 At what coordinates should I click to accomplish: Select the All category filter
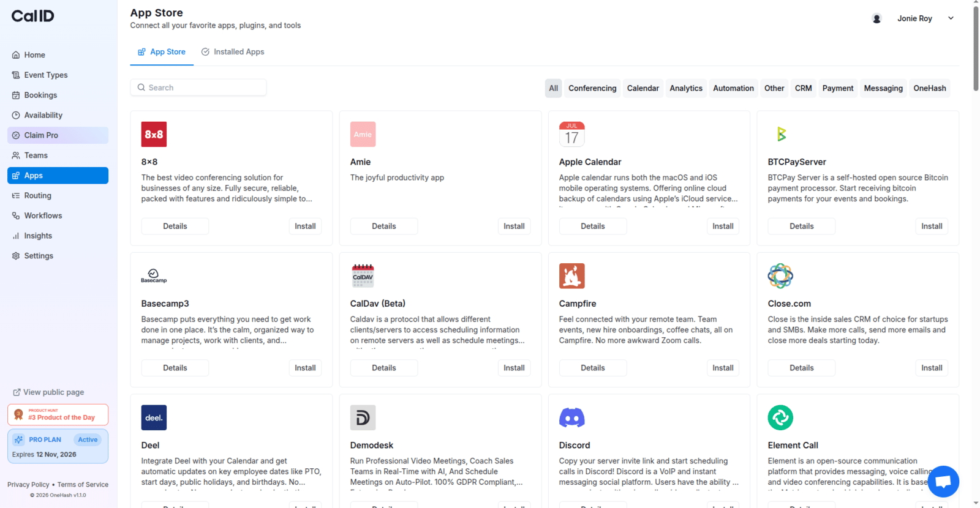coord(553,88)
